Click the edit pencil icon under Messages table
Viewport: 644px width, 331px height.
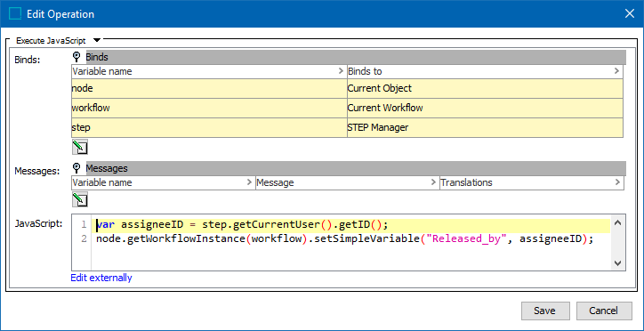pos(80,199)
